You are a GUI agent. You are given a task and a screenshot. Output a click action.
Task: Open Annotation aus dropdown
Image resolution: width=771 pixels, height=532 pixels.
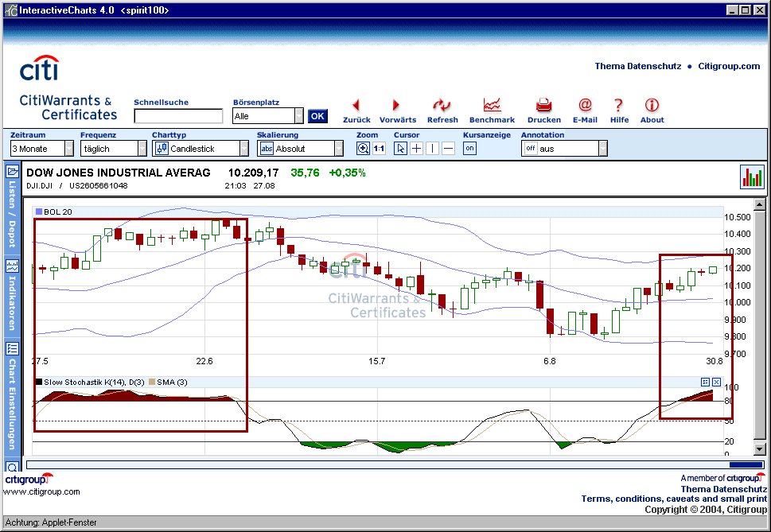point(564,149)
